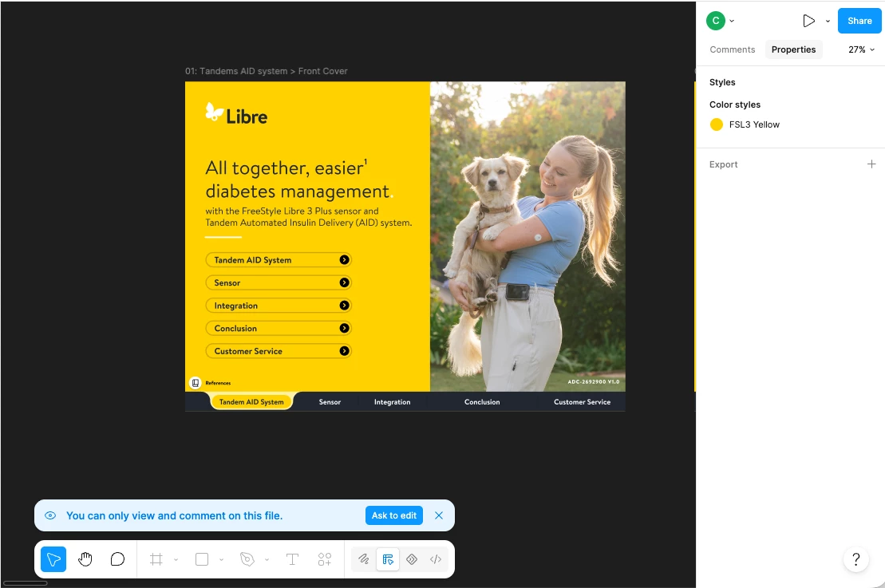Click the Integration pill label
Image resolution: width=885 pixels, height=588 pixels.
point(236,306)
